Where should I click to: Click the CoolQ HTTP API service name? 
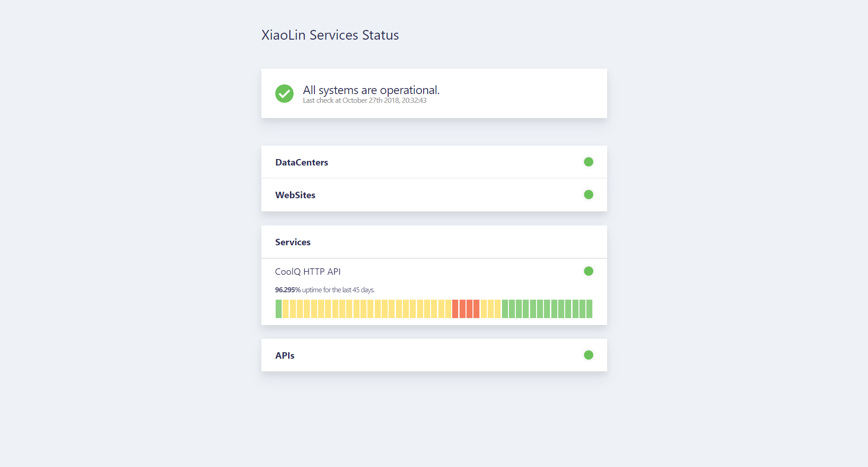[x=307, y=272]
